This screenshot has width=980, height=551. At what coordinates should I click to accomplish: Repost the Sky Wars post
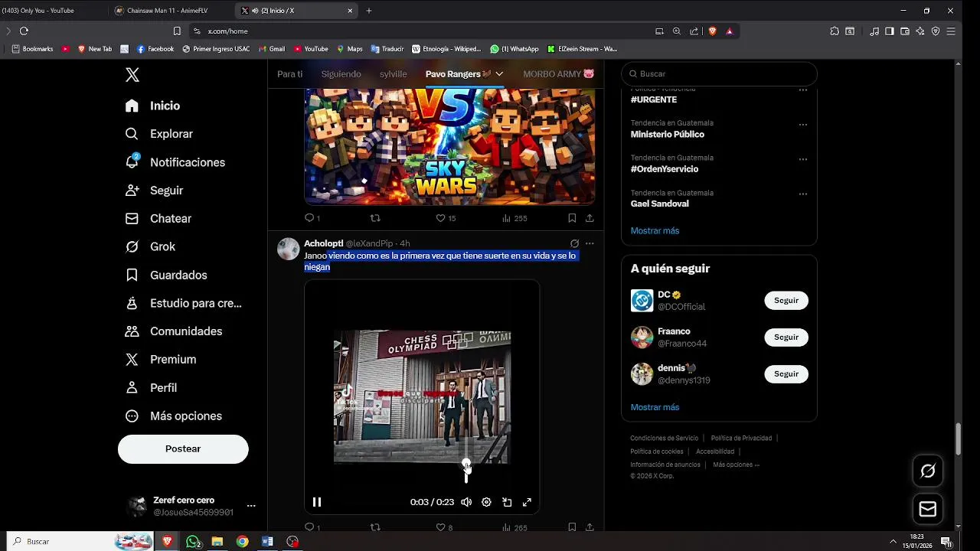pyautogui.click(x=375, y=218)
